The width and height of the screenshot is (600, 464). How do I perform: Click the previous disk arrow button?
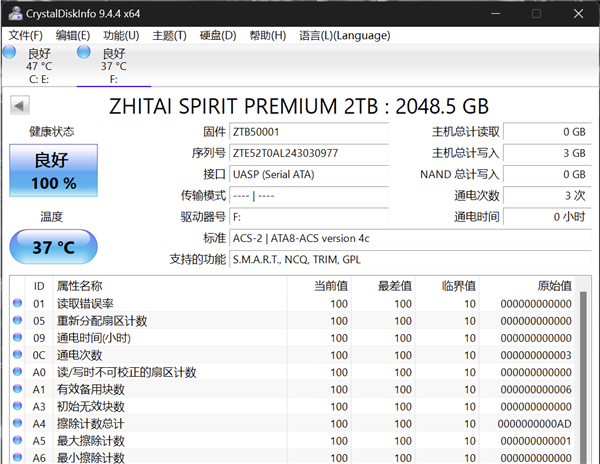click(x=19, y=105)
